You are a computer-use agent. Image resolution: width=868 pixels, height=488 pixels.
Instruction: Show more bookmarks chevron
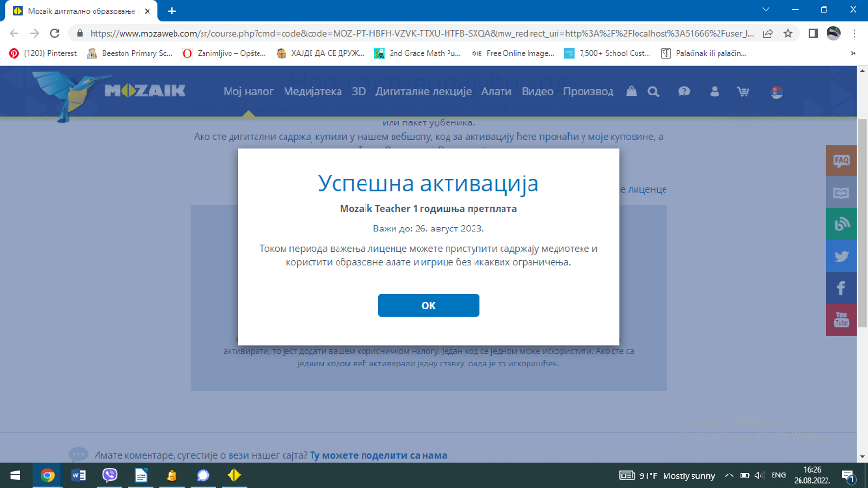[x=854, y=53]
